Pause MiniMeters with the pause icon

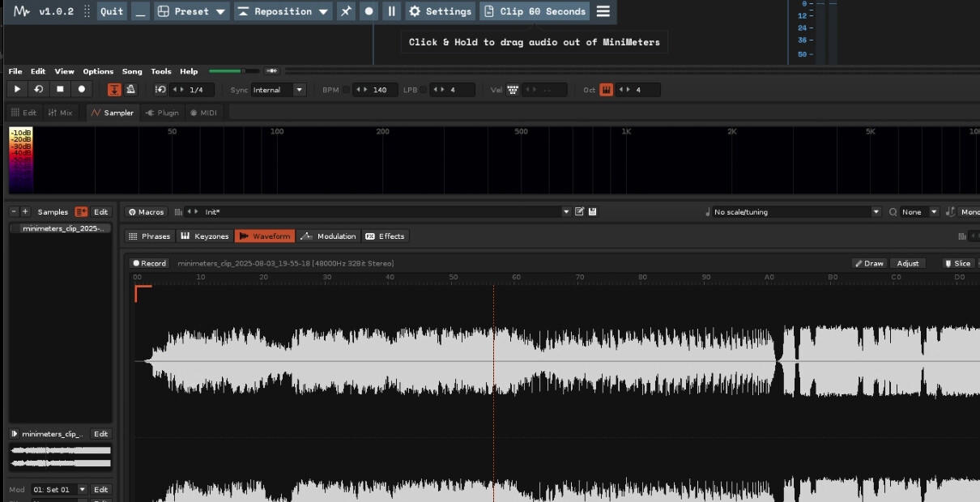391,11
